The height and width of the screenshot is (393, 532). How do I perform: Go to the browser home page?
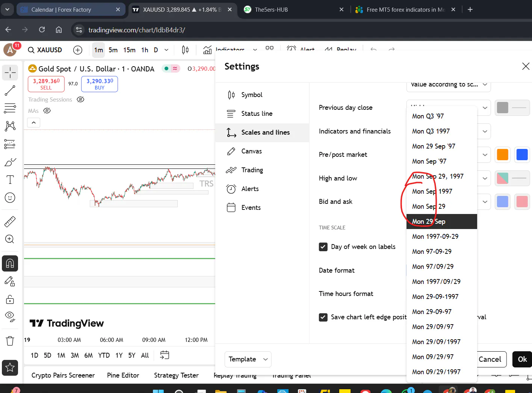click(59, 30)
